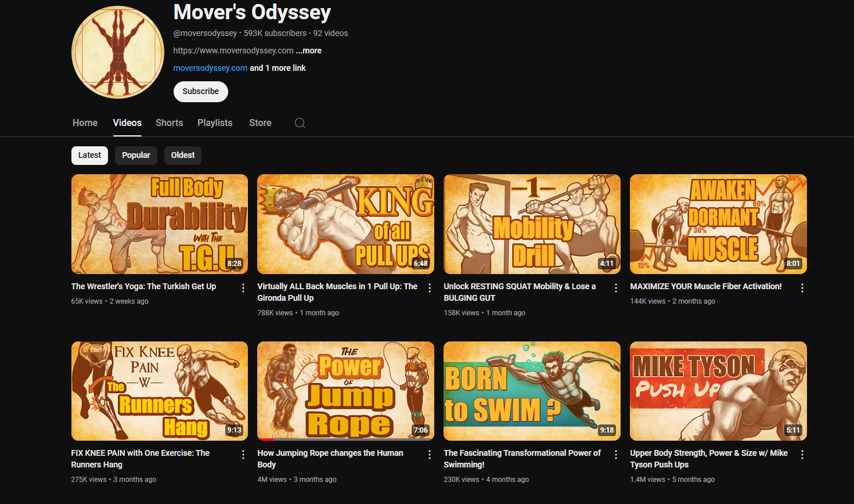Open Mover's Odyssey channel avatar

point(118,52)
